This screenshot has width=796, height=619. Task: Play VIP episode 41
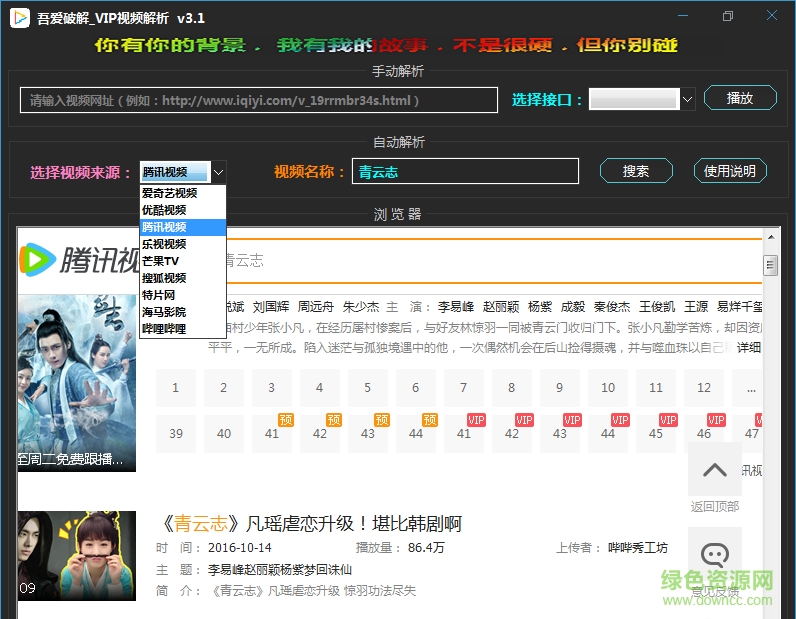click(x=463, y=434)
